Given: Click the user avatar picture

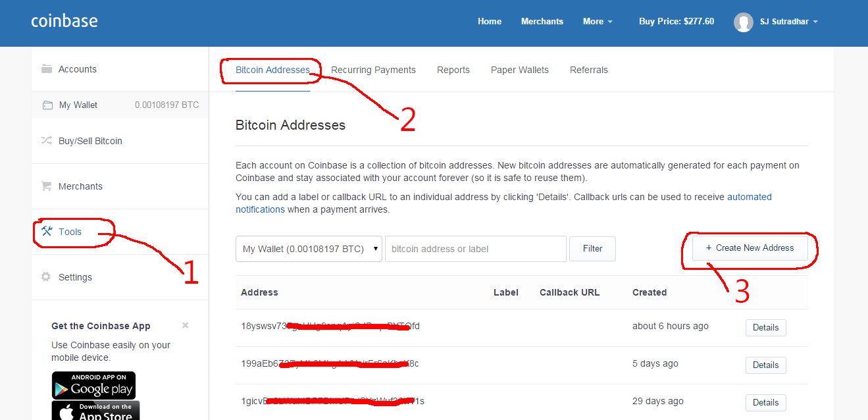Looking at the screenshot, I should point(744,22).
